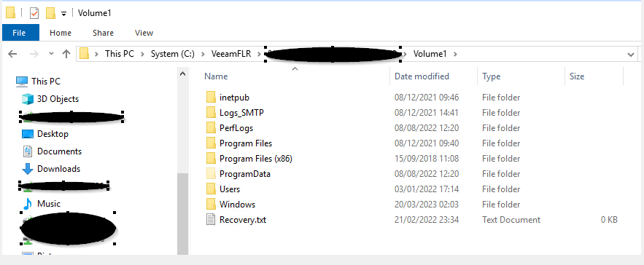Open the File menu tab
Screen dimensions: 644x265
19,33
